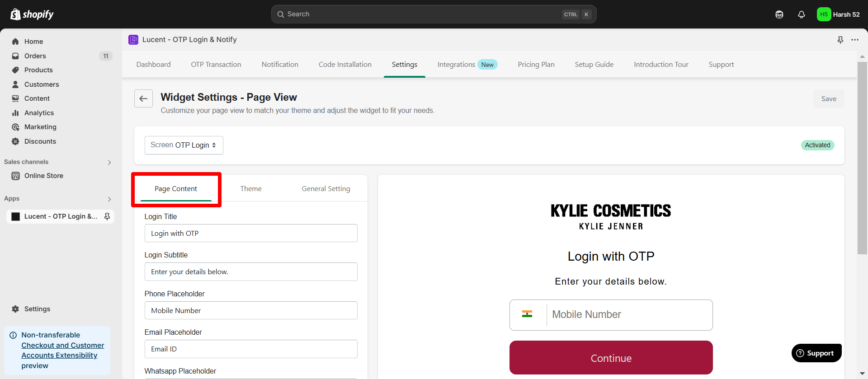Switch to the Code Installation tab
868x379 pixels.
click(345, 65)
